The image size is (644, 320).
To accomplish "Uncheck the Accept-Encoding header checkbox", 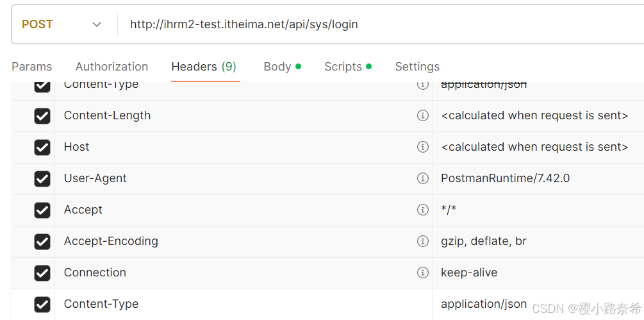I will pyautogui.click(x=42, y=242).
